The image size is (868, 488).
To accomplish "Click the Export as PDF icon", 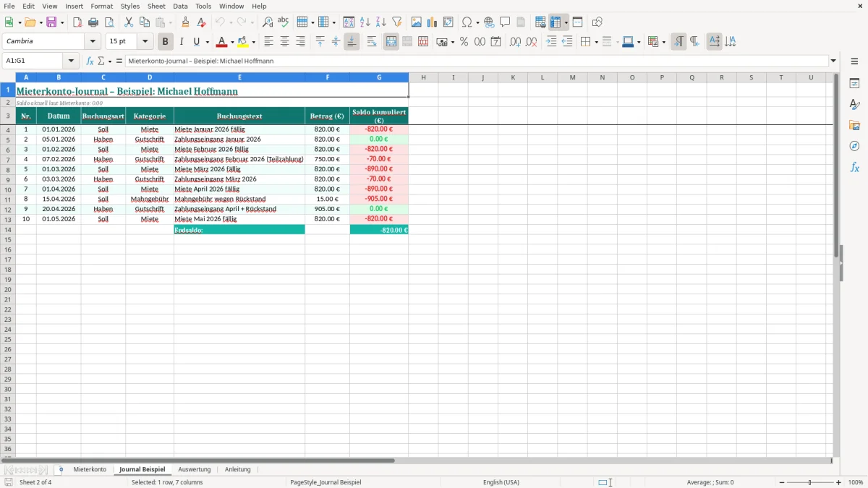I will 77,22.
